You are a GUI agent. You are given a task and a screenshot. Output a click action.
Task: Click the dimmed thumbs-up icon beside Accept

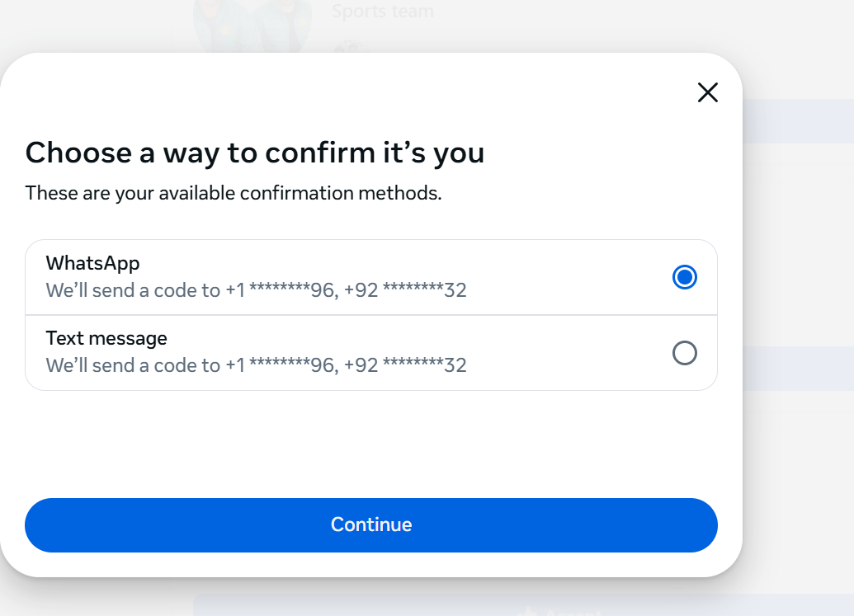(x=526, y=612)
